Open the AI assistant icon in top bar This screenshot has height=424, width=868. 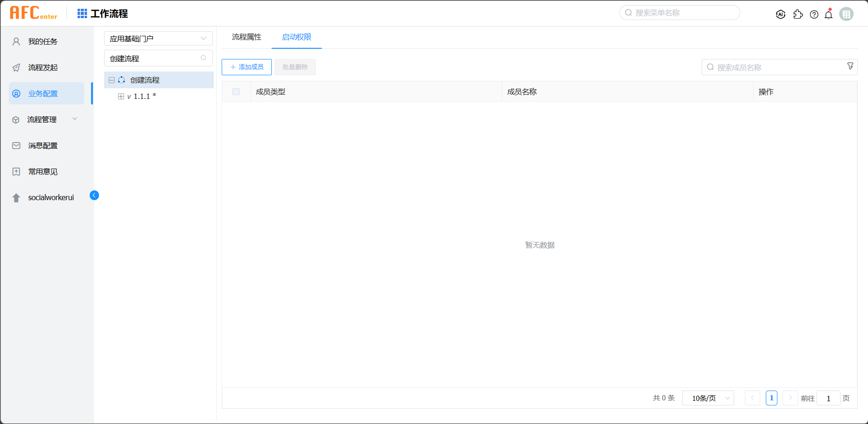click(x=781, y=14)
